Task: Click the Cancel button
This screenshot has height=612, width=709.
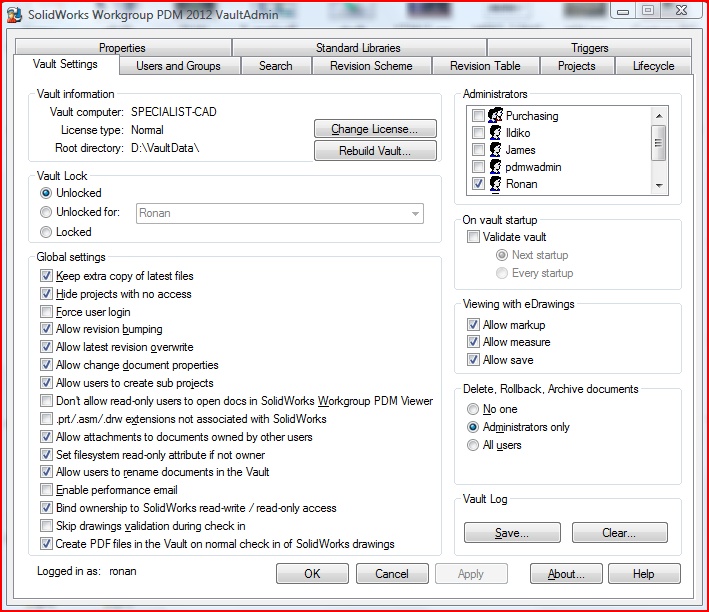Action: 392,574
